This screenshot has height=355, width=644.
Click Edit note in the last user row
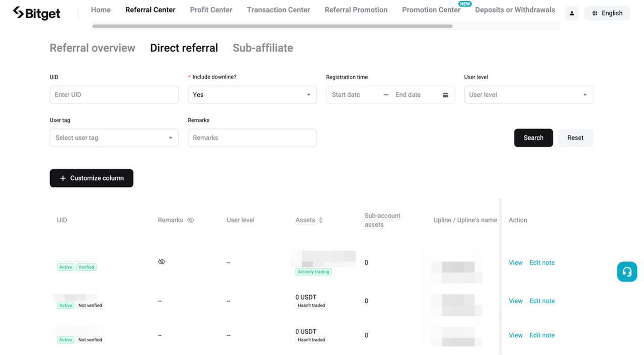point(542,335)
